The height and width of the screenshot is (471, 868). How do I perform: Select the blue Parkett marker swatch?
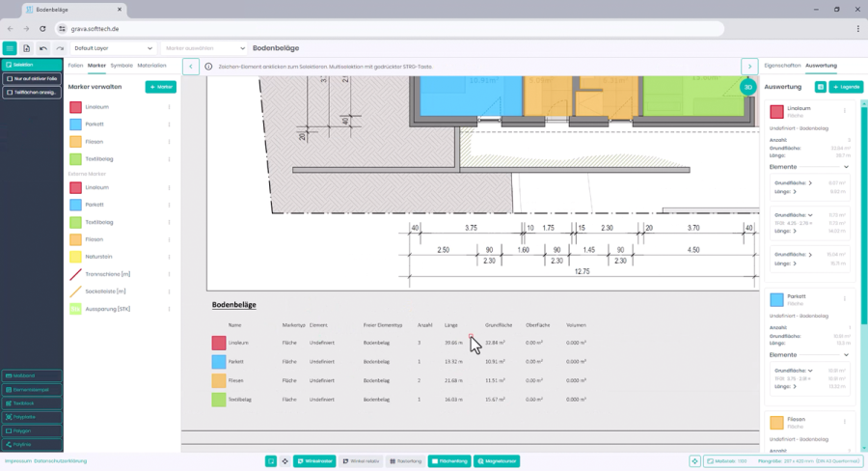pos(75,125)
